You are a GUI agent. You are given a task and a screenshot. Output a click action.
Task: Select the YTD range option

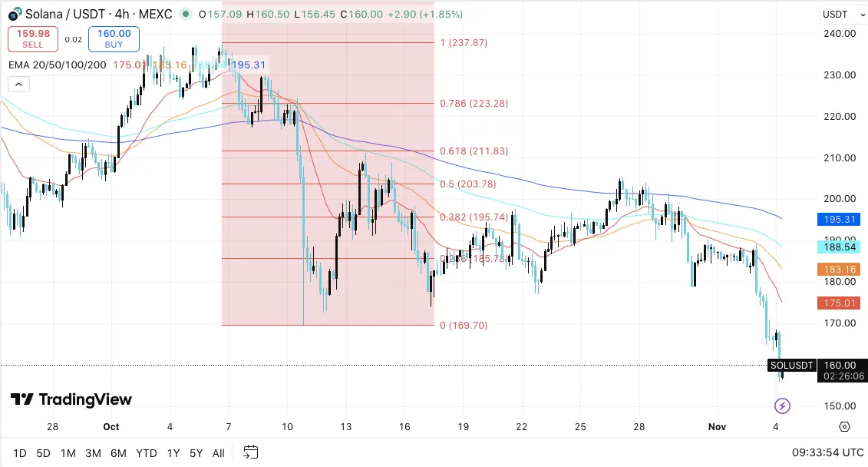click(x=146, y=453)
